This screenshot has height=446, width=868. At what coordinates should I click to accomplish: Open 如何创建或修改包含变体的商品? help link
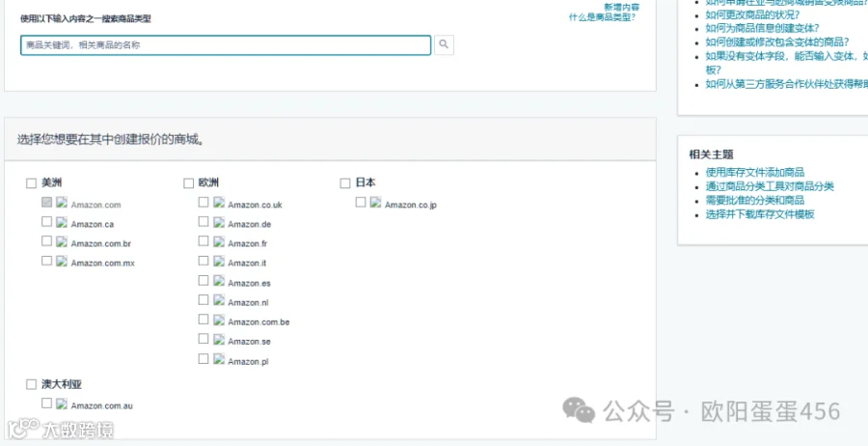pyautogui.click(x=777, y=42)
